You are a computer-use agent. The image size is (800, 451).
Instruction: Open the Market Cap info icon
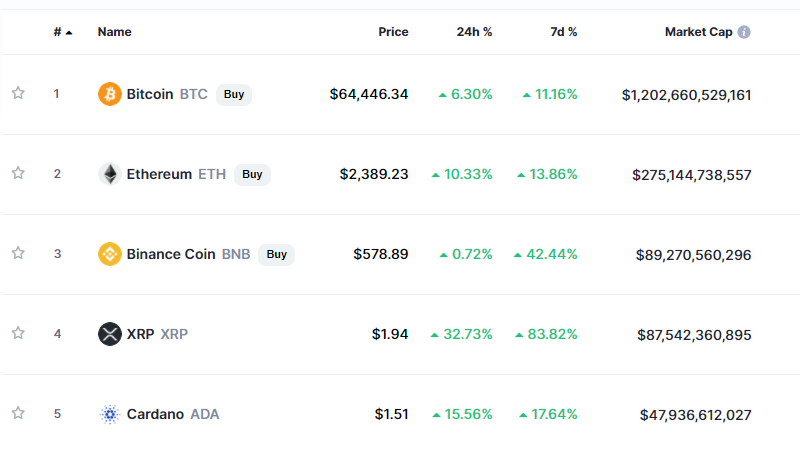click(744, 32)
